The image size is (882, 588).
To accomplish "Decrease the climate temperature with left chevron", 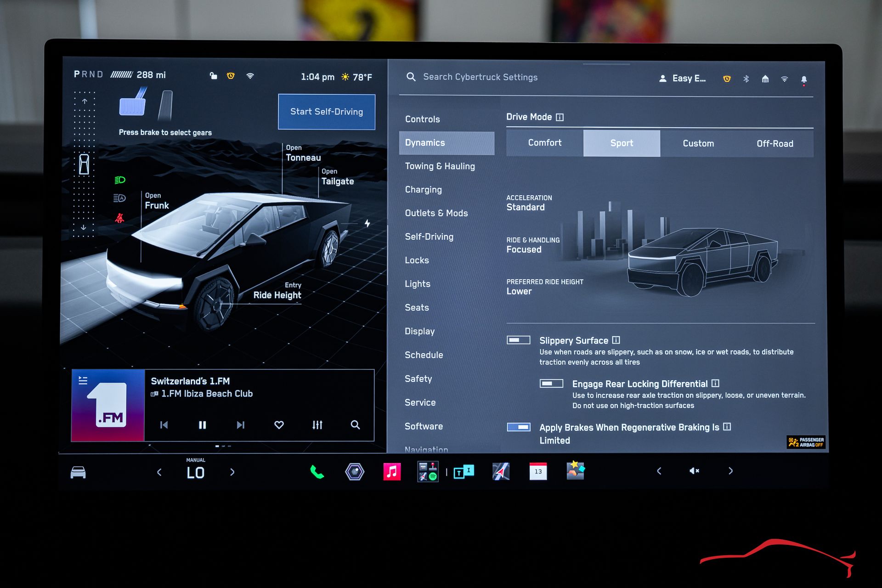I will click(x=159, y=472).
